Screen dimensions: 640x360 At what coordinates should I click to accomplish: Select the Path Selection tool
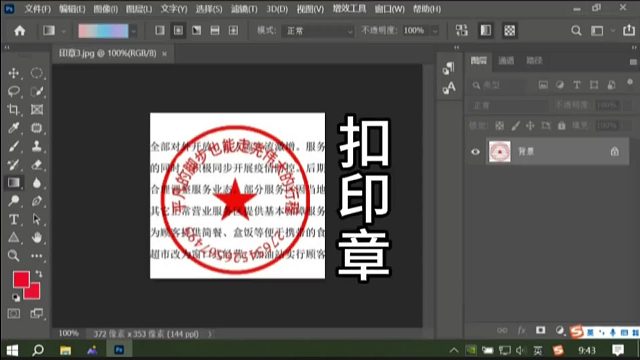pos(37,219)
